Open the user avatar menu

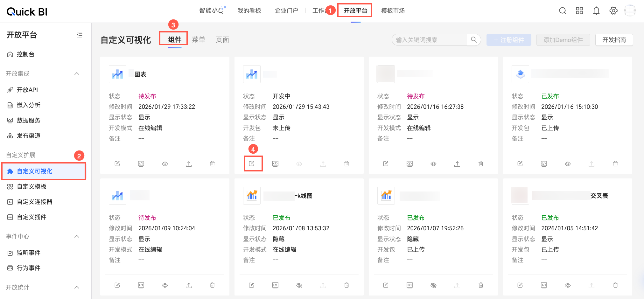(630, 11)
